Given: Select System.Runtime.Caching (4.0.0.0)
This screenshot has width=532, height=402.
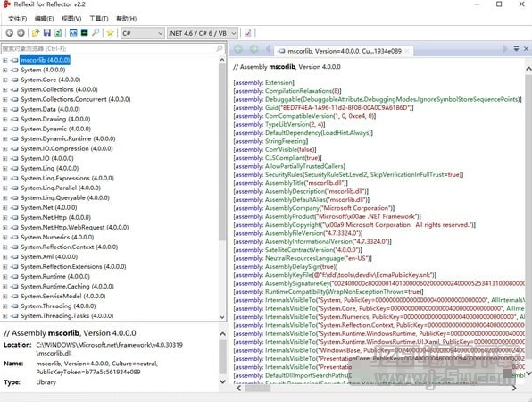Looking at the screenshot, I should click(67, 287).
